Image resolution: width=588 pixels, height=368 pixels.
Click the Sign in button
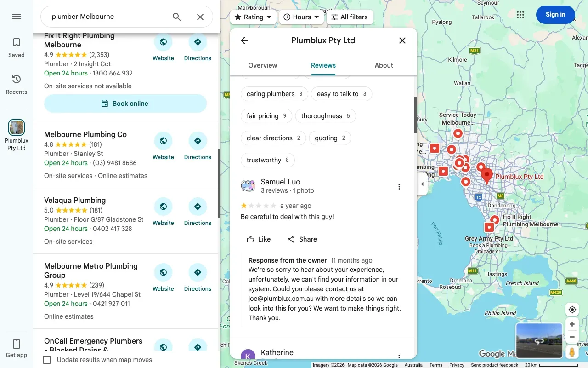tap(555, 15)
